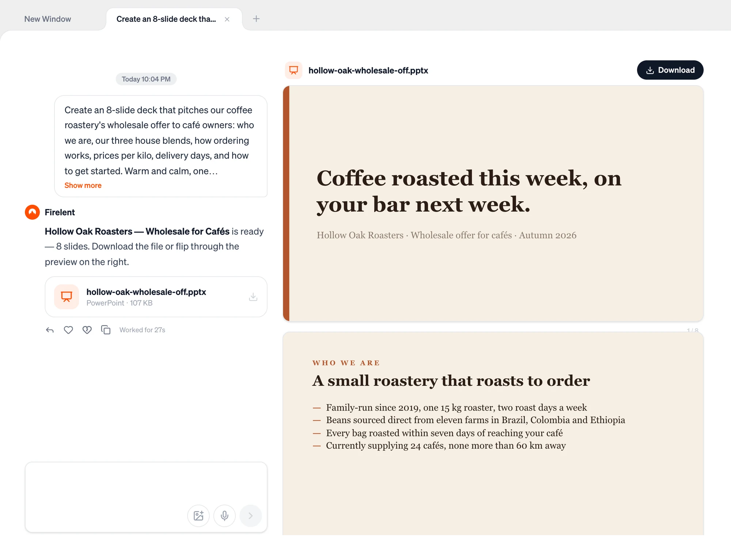Click the bullet 'Family-run since 2019'

coord(456,408)
